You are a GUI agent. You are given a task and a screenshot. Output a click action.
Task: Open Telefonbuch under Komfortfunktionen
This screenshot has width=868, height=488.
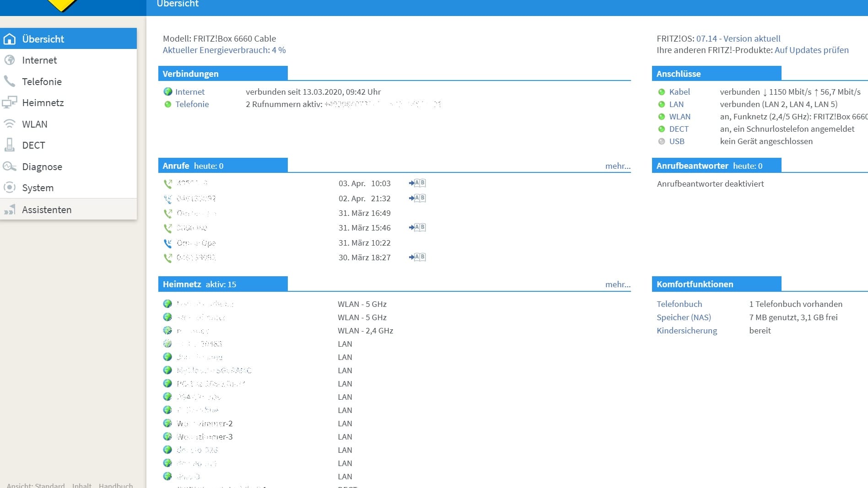679,304
